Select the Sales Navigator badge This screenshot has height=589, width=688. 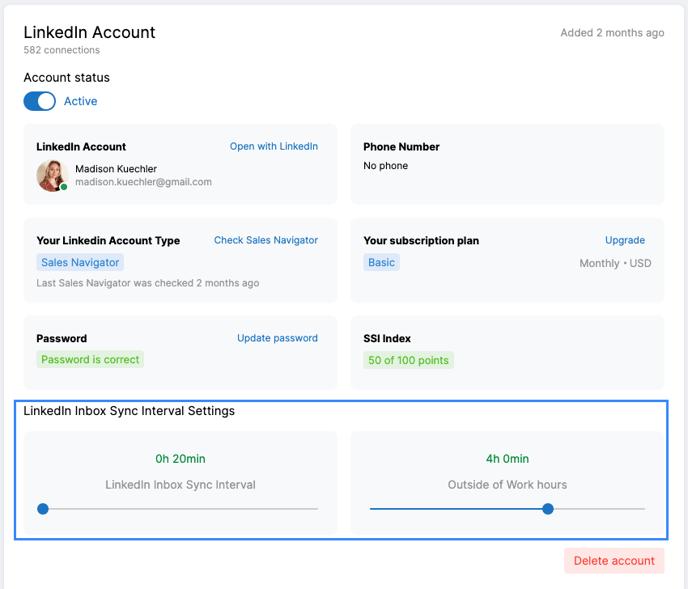(x=80, y=262)
